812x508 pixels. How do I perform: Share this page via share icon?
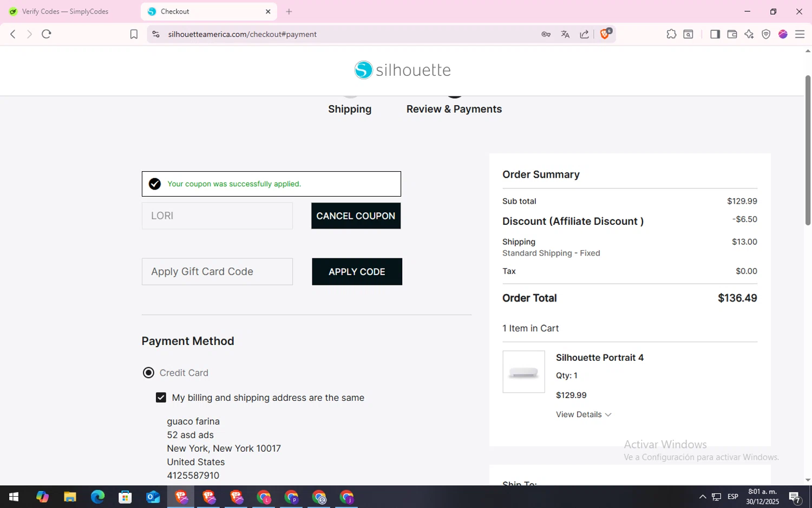click(585, 34)
